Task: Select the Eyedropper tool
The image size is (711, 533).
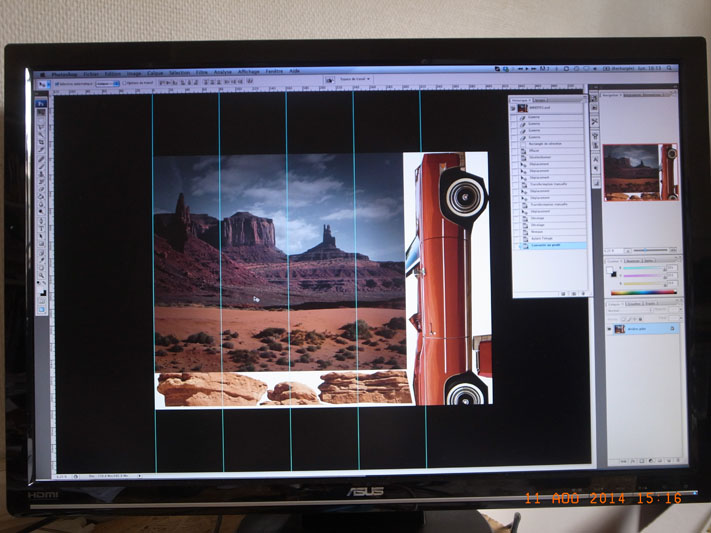Action: [41, 260]
